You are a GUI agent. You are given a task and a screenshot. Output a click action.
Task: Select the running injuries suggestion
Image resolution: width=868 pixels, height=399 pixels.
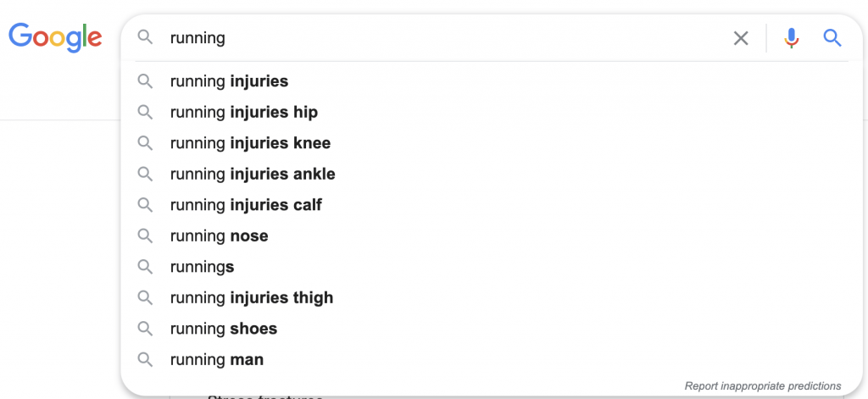pos(492,81)
